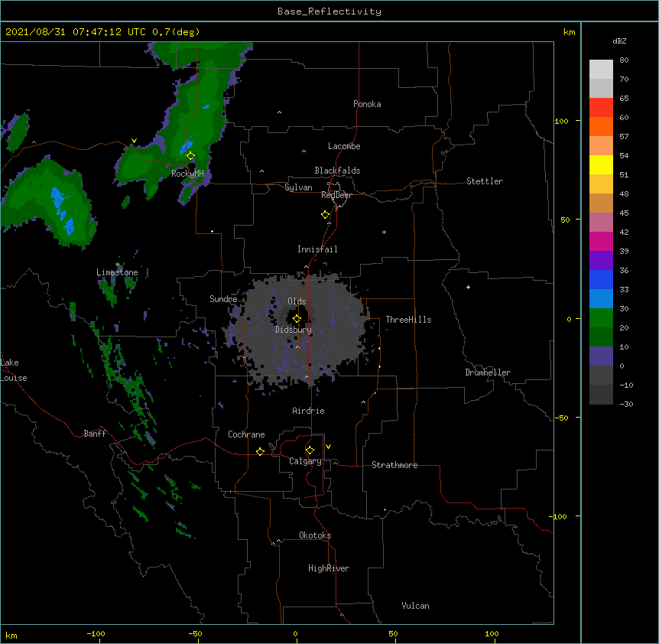Click the Ponoka city label

[x=367, y=104]
